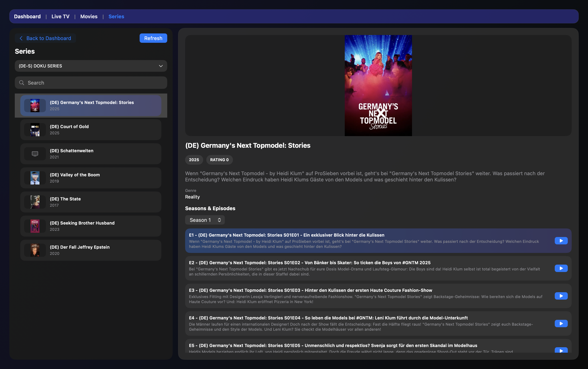Select (DE) Court of Gold series
588x369 pixels.
[x=91, y=130]
